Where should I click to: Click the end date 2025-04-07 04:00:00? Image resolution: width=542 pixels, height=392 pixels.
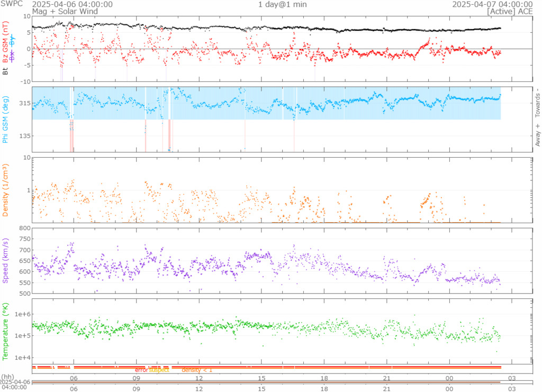click(492, 4)
